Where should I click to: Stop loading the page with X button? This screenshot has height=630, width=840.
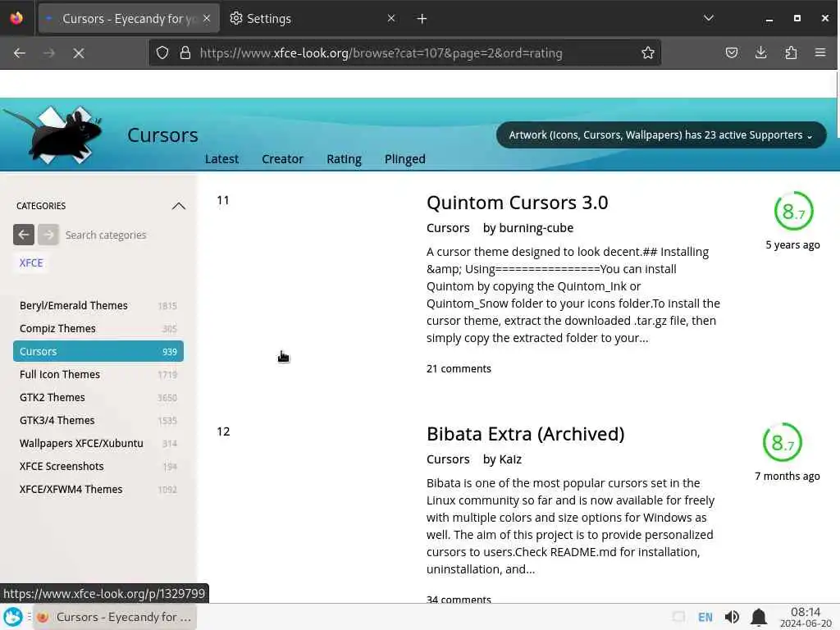(78, 53)
